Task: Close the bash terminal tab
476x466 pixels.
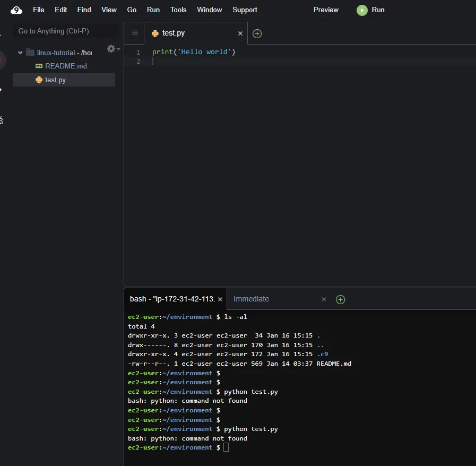Action: pyautogui.click(x=220, y=299)
